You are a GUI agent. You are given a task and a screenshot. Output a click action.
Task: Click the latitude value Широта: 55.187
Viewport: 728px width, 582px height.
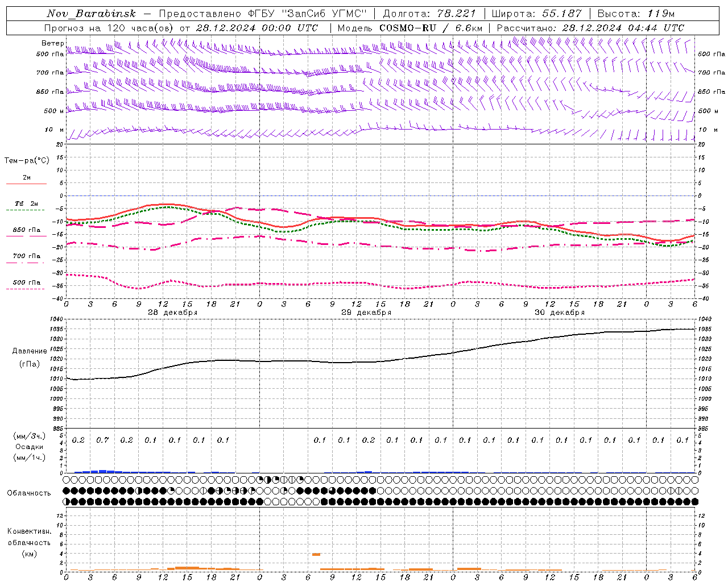[x=537, y=14]
